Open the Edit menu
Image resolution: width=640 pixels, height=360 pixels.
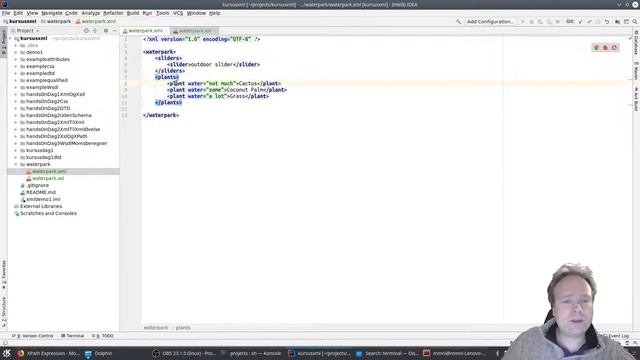click(x=18, y=13)
